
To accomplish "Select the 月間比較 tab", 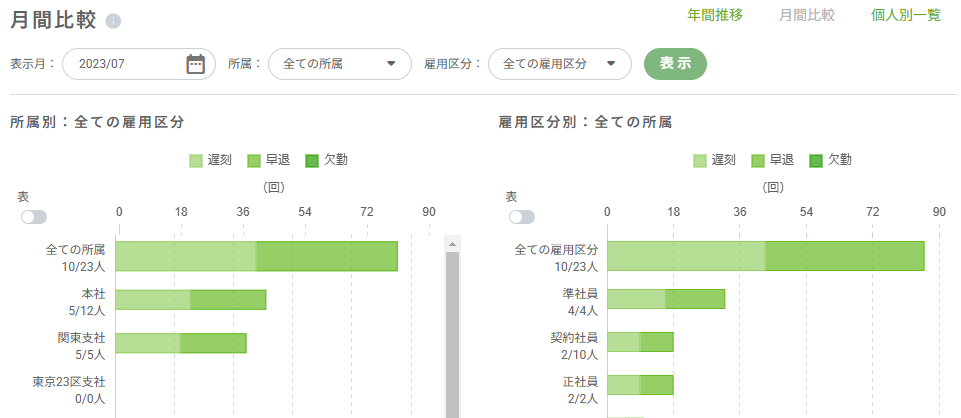I will [807, 16].
